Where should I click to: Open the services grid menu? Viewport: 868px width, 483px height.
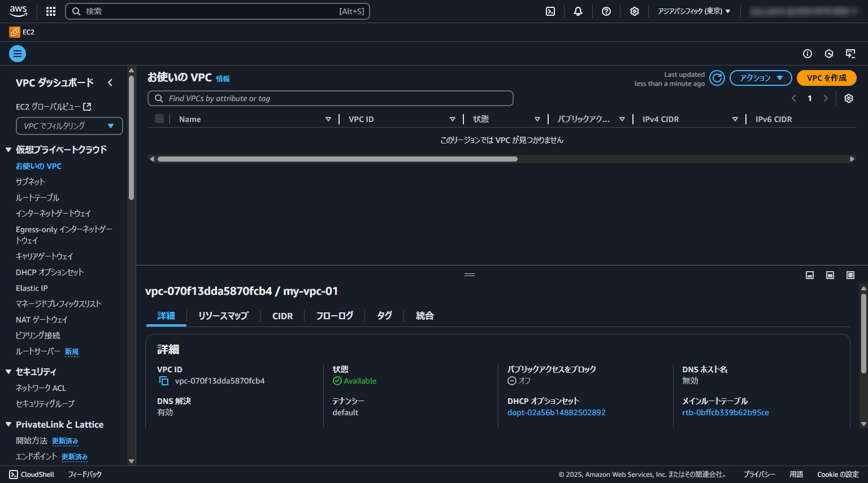(x=51, y=11)
